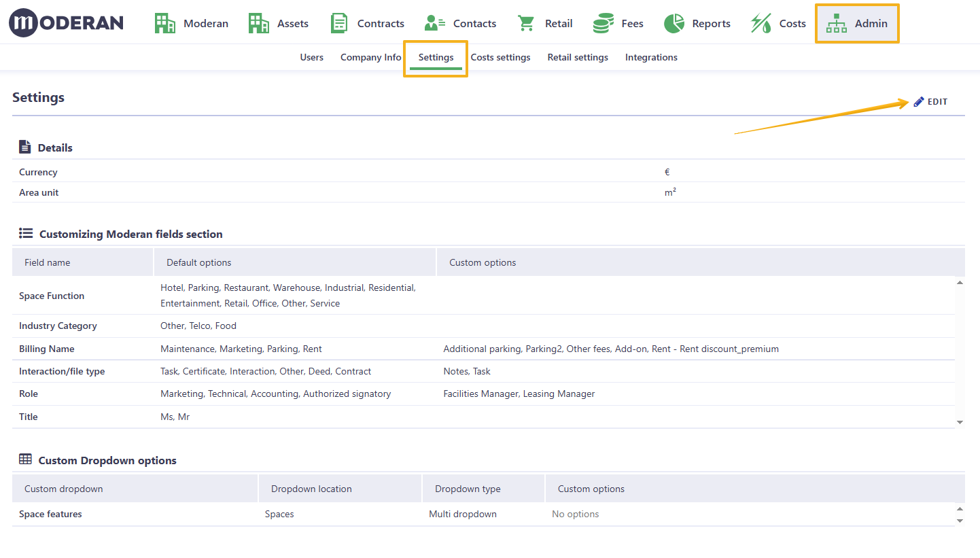Image resolution: width=980 pixels, height=558 pixels.
Task: Select the Industry Category row label
Action: (x=58, y=326)
